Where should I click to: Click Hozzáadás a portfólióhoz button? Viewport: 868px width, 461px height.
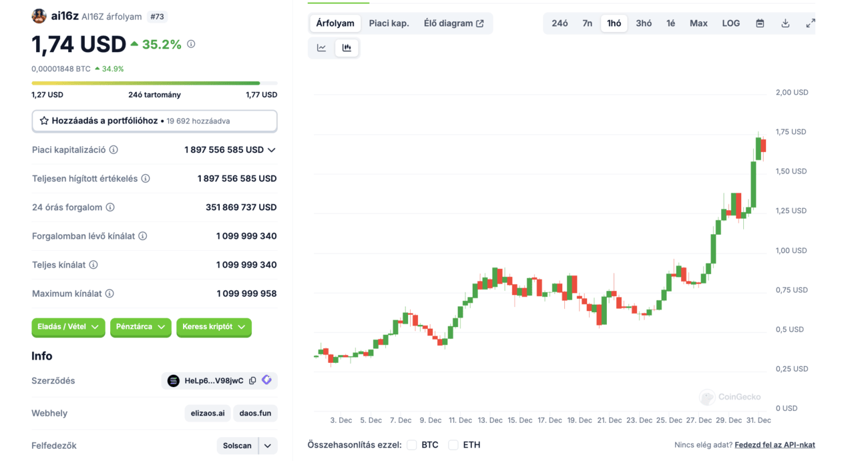(x=154, y=121)
